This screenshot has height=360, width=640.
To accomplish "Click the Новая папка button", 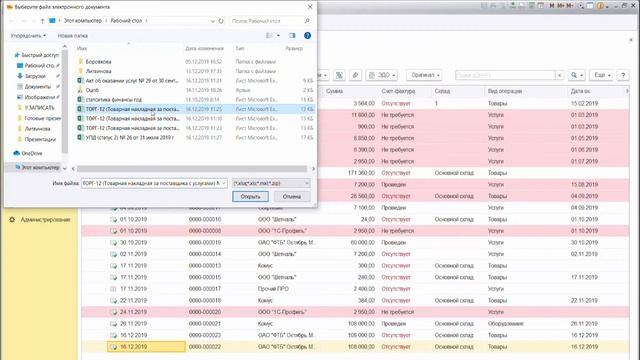I will tap(73, 36).
